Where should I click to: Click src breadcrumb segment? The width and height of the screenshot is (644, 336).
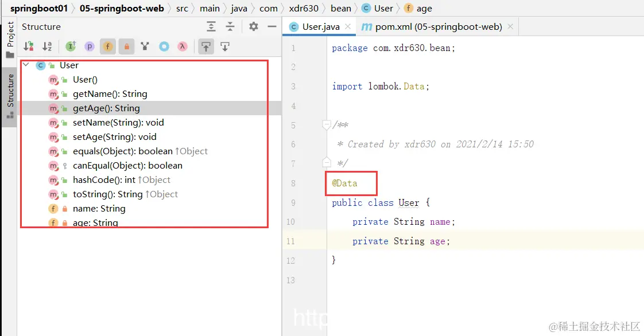[182, 8]
